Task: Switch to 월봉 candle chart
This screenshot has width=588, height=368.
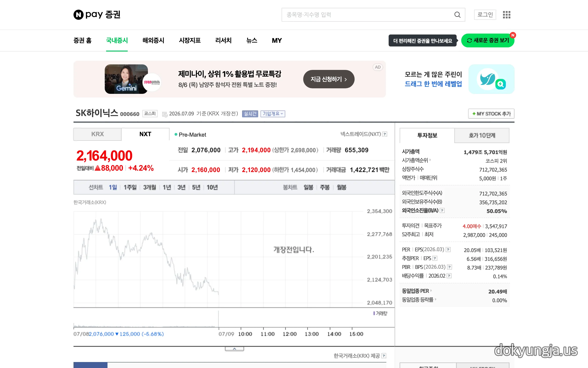Action: pyautogui.click(x=341, y=187)
